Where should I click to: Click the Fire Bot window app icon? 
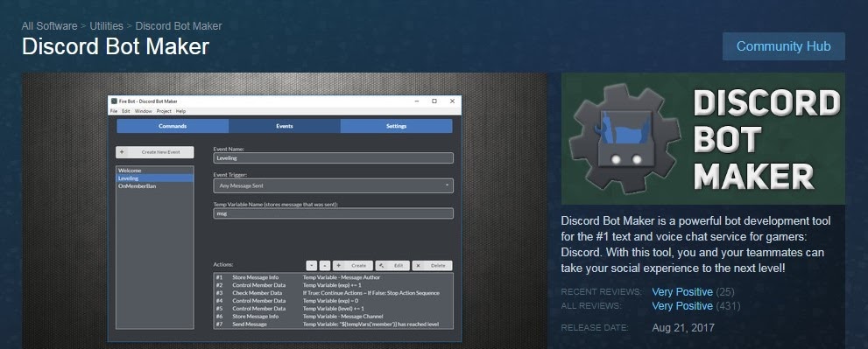(114, 101)
